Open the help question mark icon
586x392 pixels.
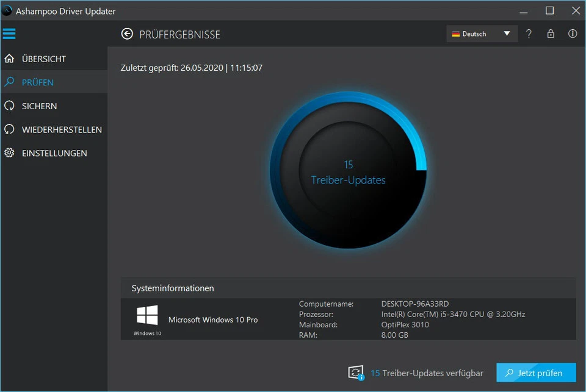[x=529, y=34]
